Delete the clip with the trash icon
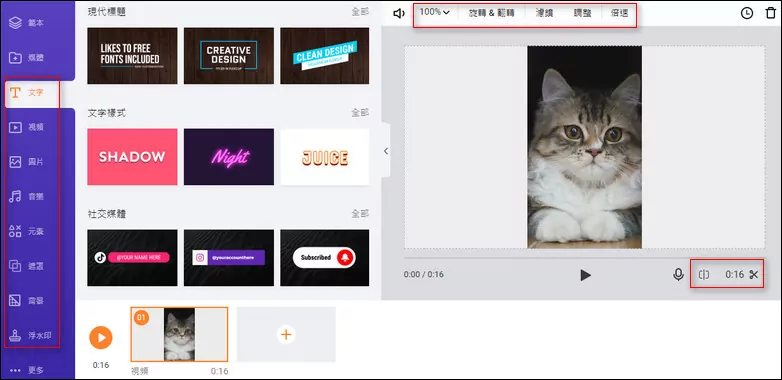Screen dimensions: 782x380 click(771, 13)
